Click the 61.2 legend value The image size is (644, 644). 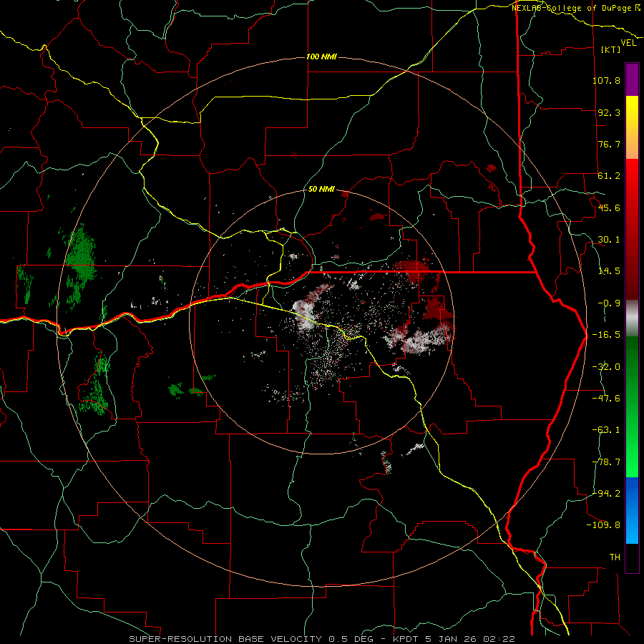(609, 176)
